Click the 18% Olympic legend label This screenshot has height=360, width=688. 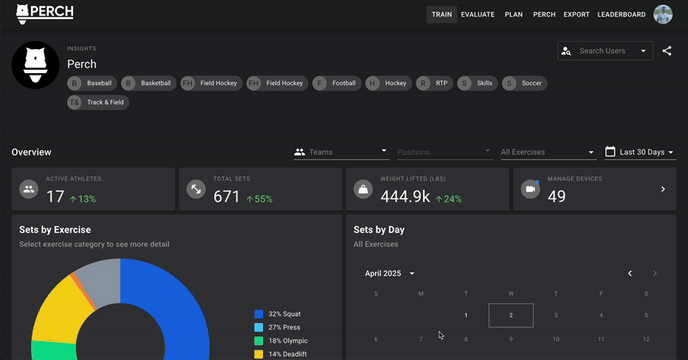[288, 341]
